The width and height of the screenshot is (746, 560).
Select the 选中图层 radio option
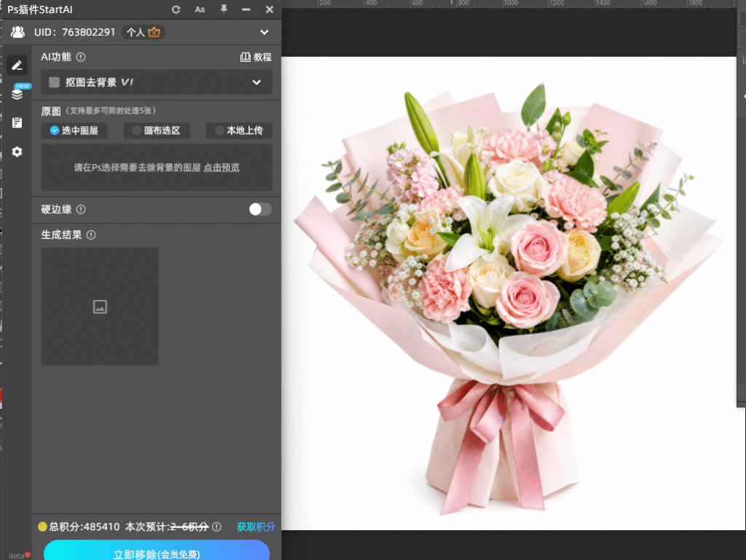click(x=74, y=130)
